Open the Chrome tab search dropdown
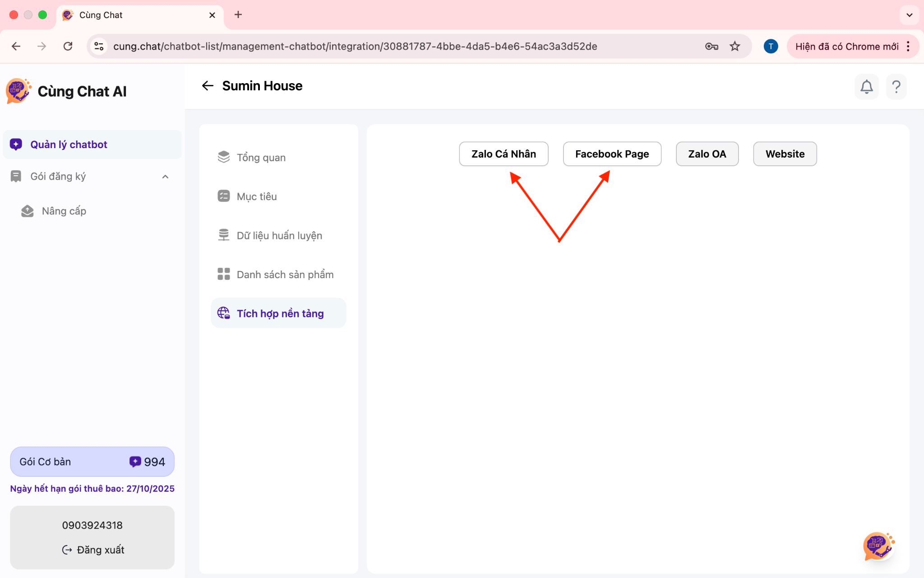Viewport: 924px width, 578px height. (909, 15)
